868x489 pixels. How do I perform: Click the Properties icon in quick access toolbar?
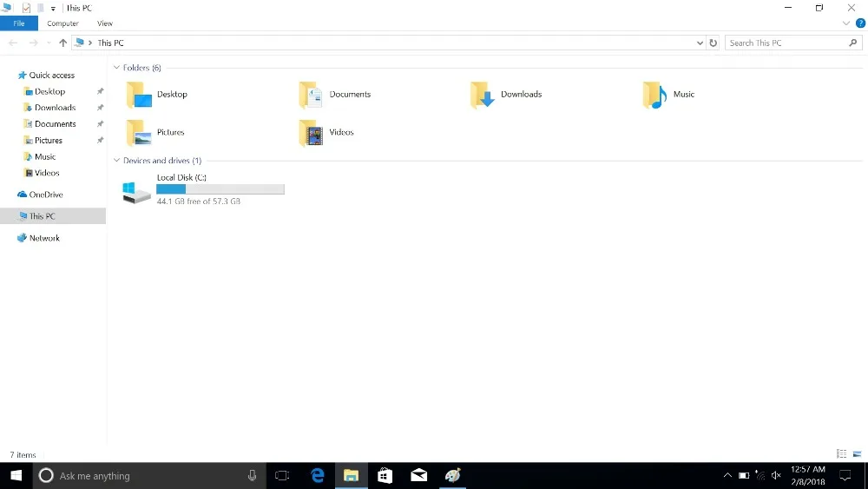coord(26,8)
